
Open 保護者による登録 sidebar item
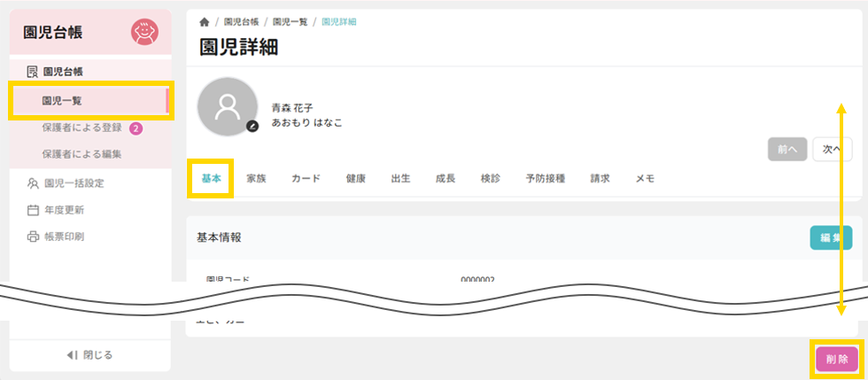[x=81, y=128]
